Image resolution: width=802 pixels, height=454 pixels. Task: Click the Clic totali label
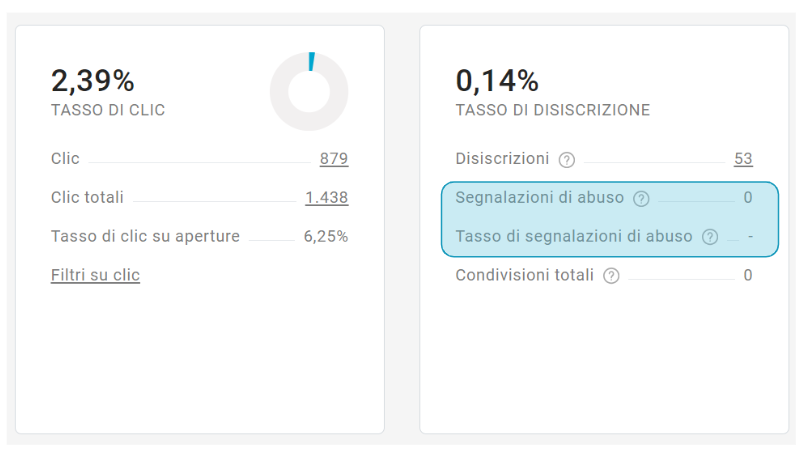tap(87, 198)
